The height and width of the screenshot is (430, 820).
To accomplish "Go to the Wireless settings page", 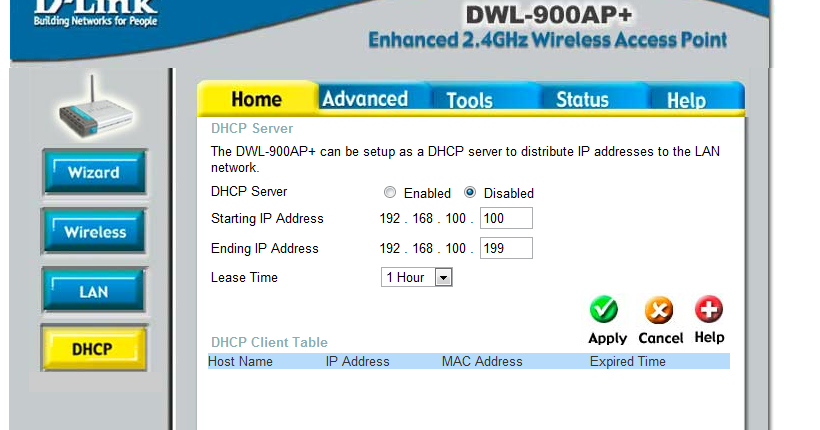I will click(x=94, y=232).
